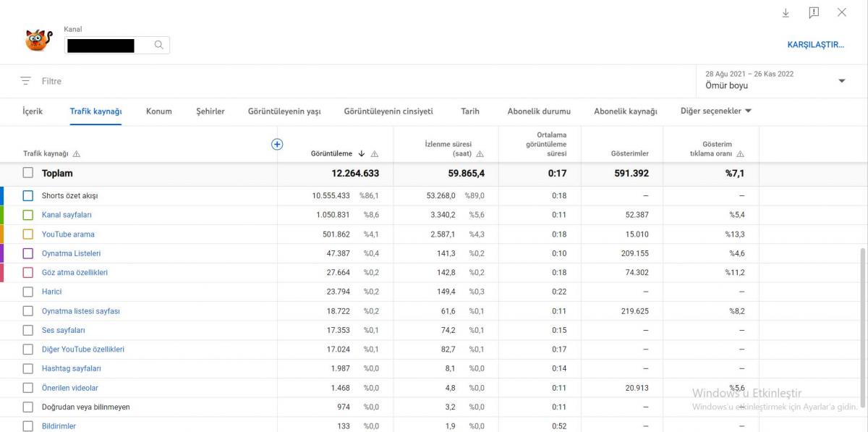The width and height of the screenshot is (868, 432).
Task: Check the Harici row checkbox
Action: pyautogui.click(x=27, y=292)
